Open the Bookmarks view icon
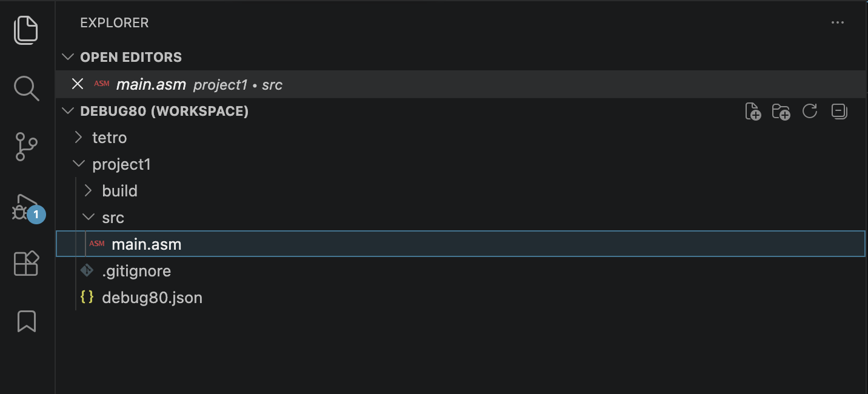The height and width of the screenshot is (394, 868). (26, 321)
